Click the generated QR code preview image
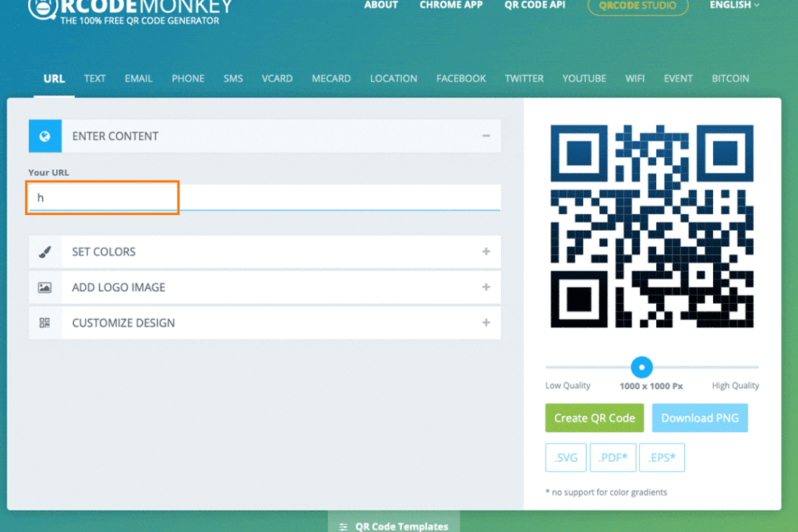This screenshot has height=532, width=798. 652,227
